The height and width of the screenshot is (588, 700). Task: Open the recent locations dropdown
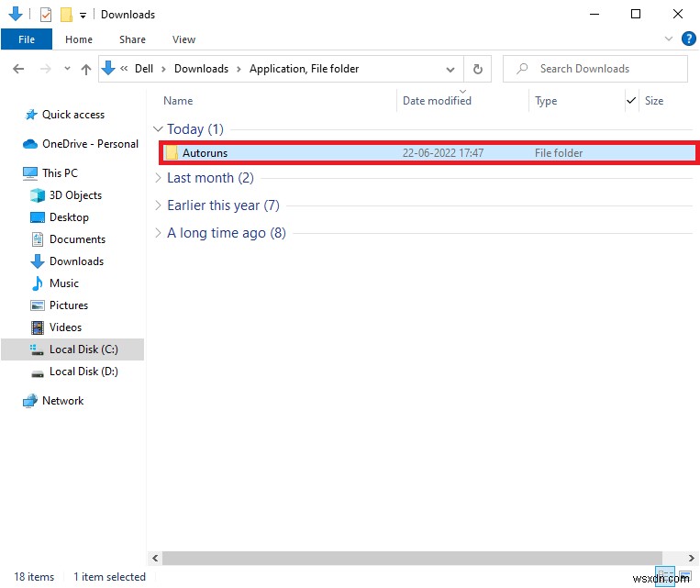(67, 69)
